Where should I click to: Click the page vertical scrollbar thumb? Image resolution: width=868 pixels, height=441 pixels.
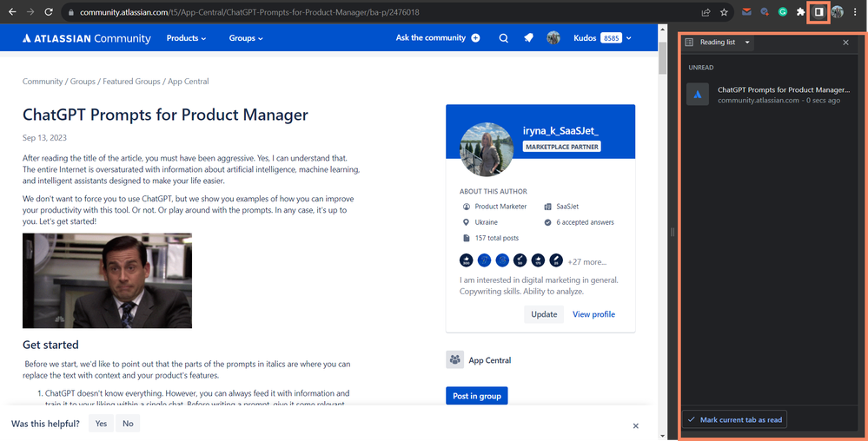coord(662,57)
